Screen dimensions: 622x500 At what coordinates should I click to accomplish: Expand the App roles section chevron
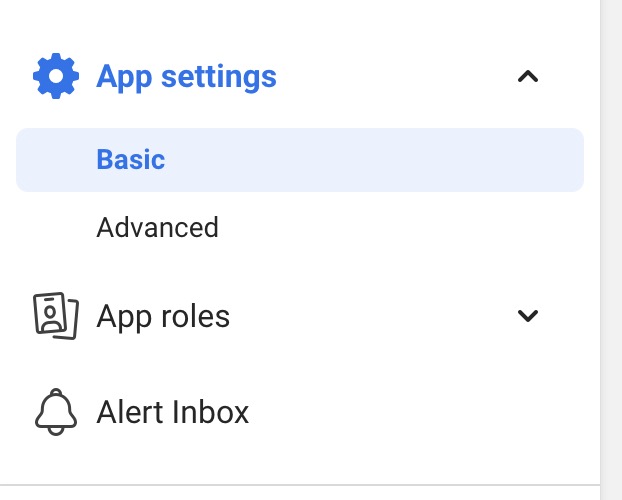(x=528, y=317)
